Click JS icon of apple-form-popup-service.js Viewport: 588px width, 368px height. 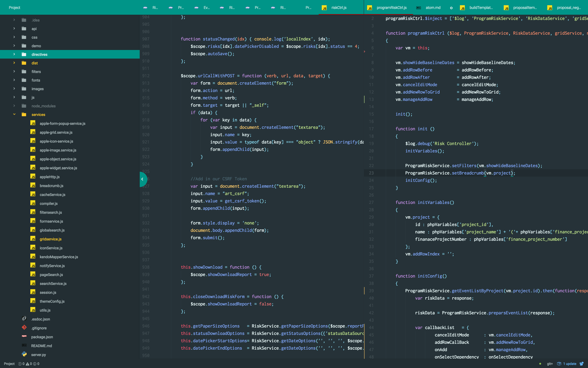tap(33, 123)
